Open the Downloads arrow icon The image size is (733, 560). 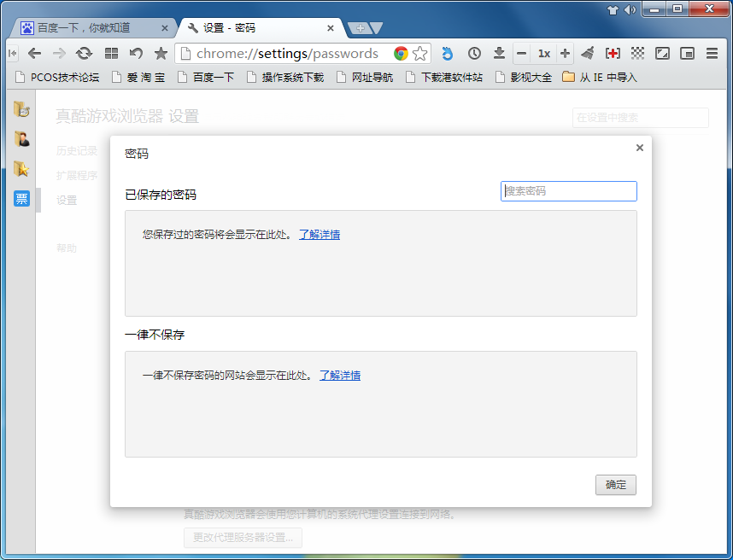point(500,53)
